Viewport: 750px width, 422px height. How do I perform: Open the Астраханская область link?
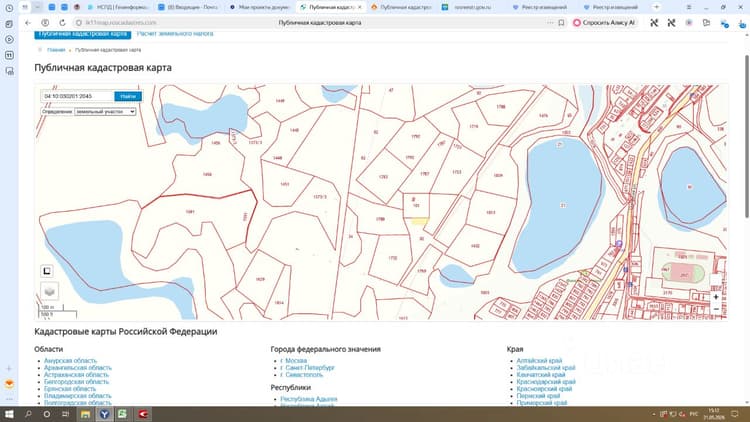tap(76, 375)
